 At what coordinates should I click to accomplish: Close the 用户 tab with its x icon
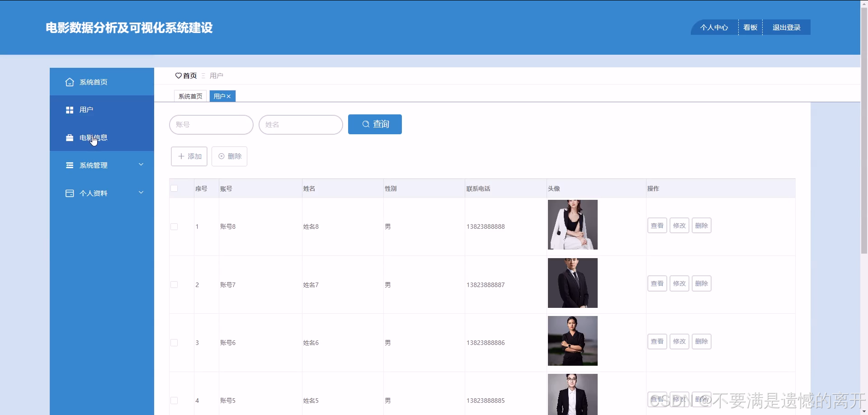pyautogui.click(x=229, y=96)
